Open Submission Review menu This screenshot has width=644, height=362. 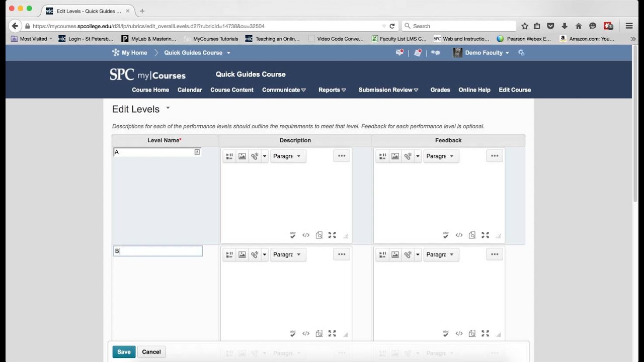click(388, 90)
